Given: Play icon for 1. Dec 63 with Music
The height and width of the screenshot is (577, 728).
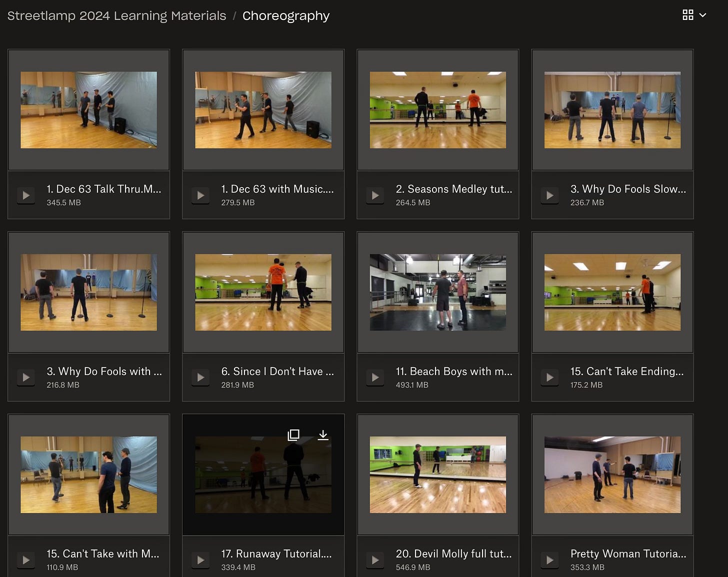Looking at the screenshot, I should [200, 195].
